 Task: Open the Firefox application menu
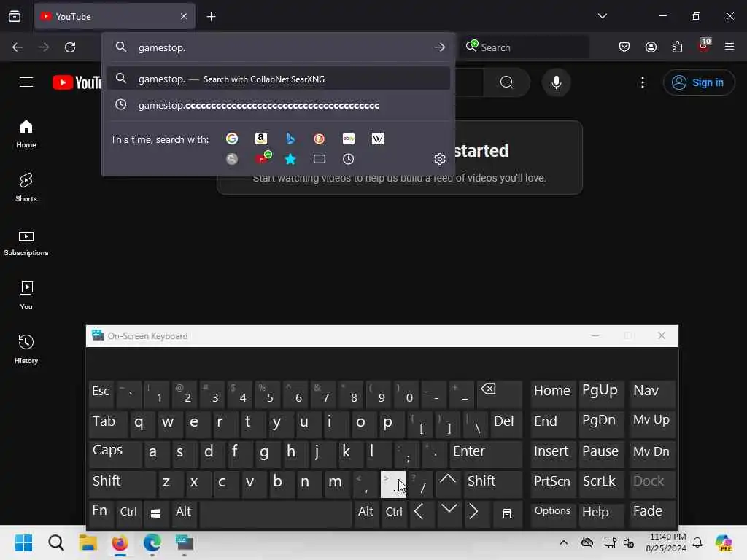[x=729, y=47]
